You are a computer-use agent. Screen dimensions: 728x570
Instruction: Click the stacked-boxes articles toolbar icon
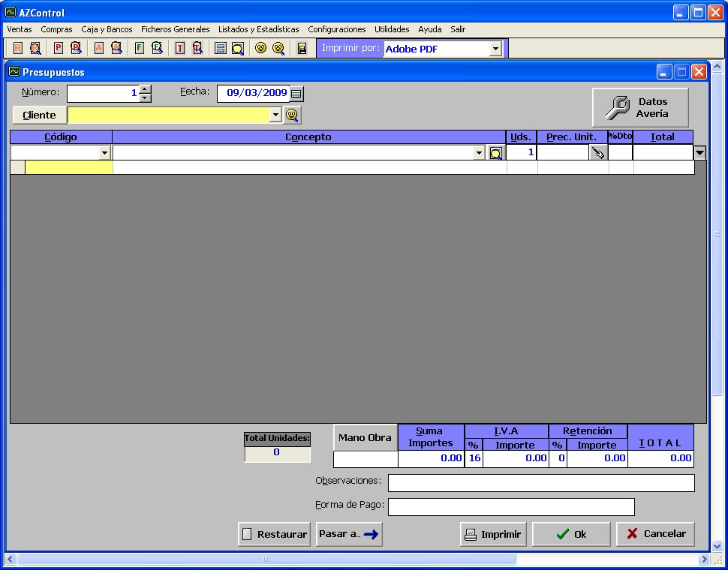[221, 48]
